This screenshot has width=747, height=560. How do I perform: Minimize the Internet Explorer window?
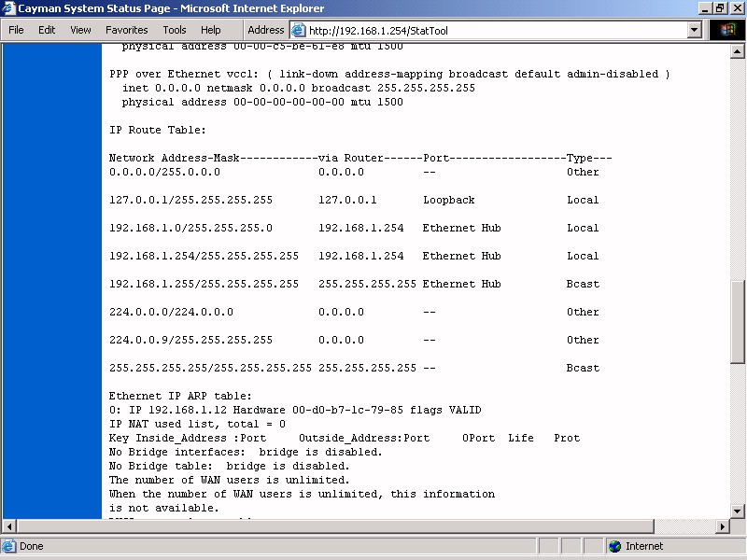pos(706,8)
